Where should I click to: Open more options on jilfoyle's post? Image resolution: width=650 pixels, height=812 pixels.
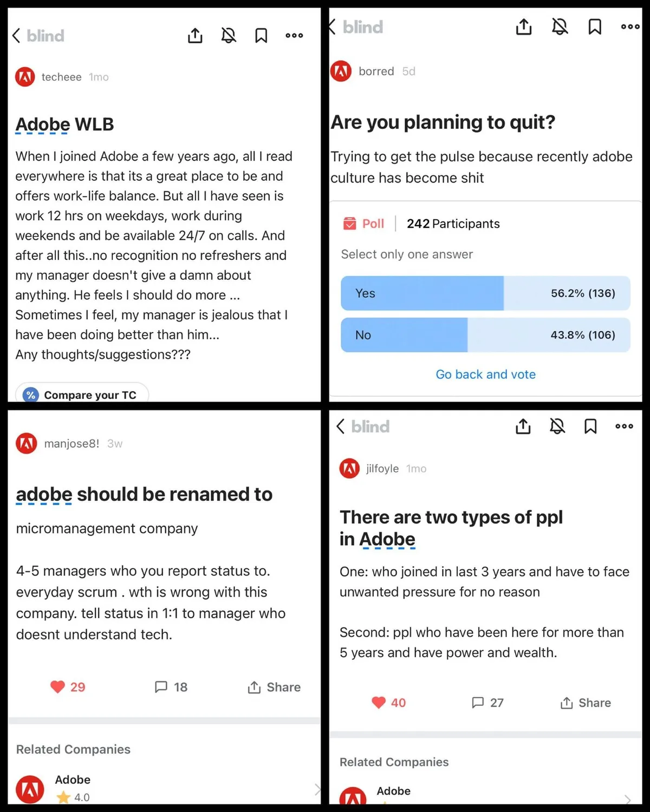pos(624,427)
